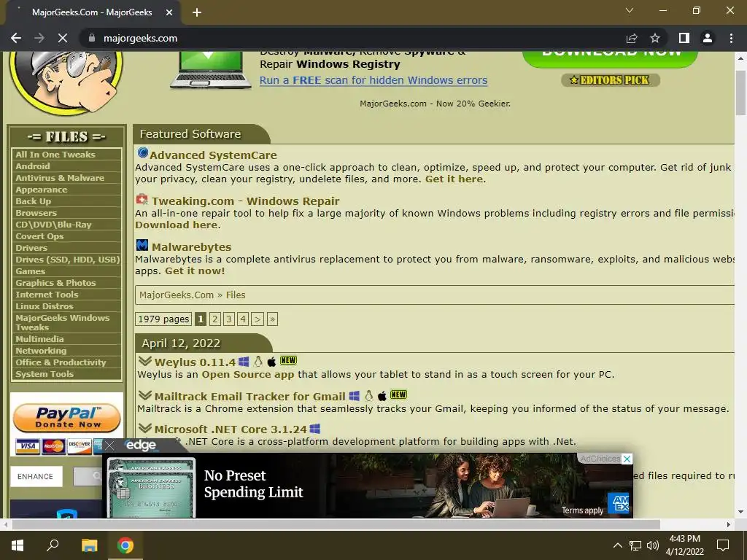Click the Malwarebytes logo icon
Screen dimensions: 747x560
[142, 245]
